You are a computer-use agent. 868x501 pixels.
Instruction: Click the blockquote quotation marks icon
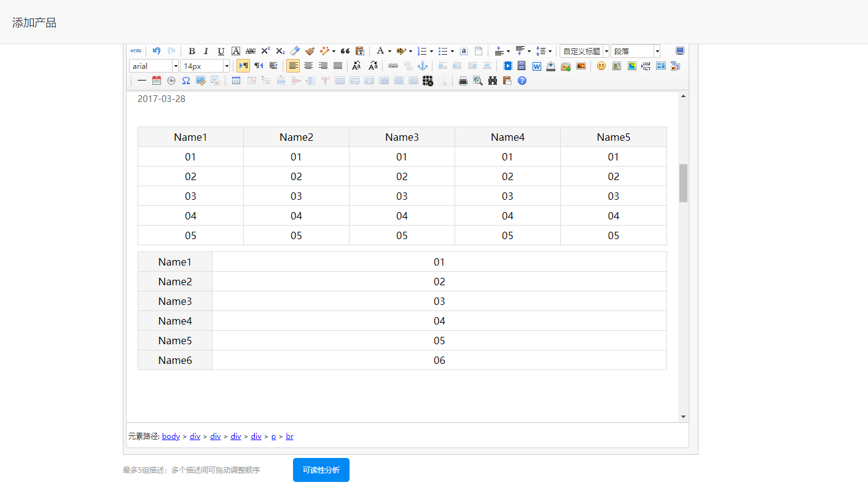coord(345,51)
